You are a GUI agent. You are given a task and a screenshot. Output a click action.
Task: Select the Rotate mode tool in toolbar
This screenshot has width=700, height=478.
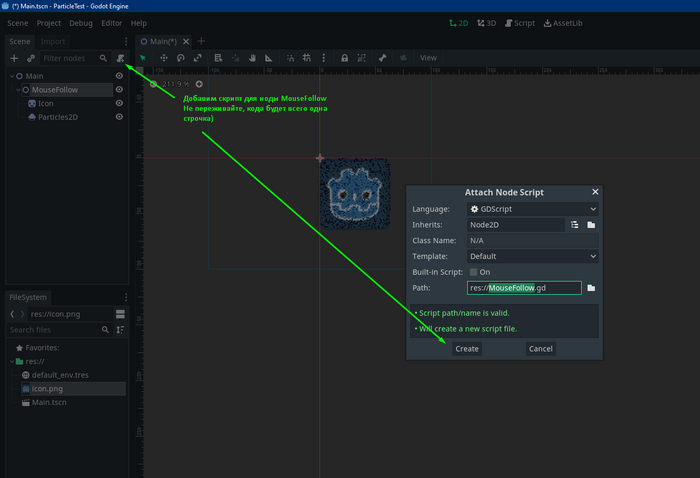coord(180,58)
